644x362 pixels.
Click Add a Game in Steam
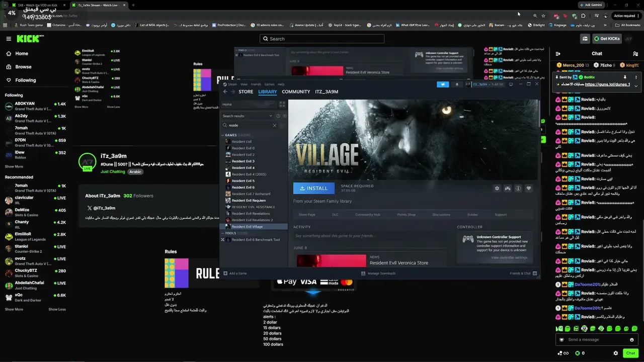[x=235, y=274]
